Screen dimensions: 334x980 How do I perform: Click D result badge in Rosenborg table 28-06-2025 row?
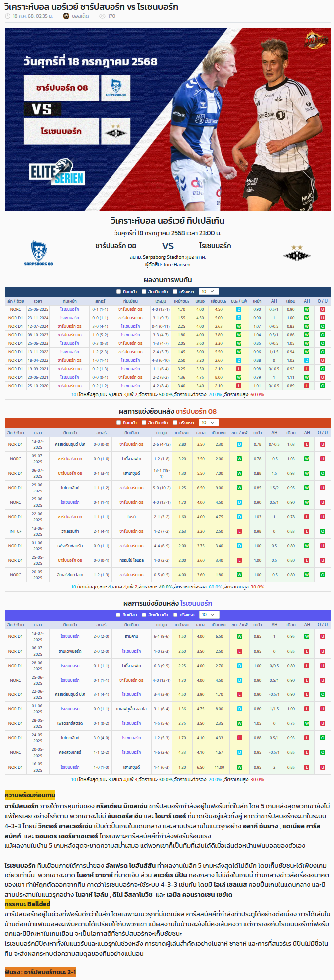pyautogui.click(x=239, y=666)
